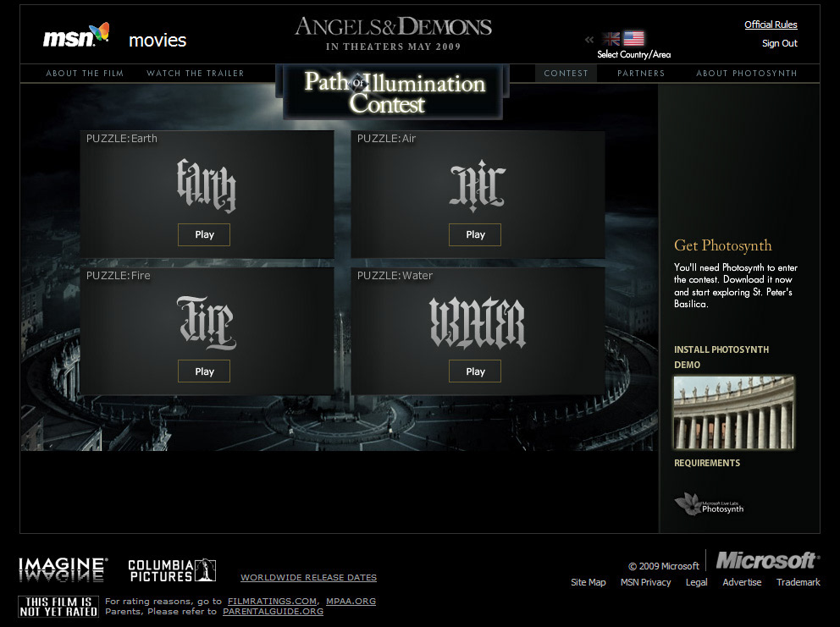
Task: Select the US flag icon
Action: 633,38
